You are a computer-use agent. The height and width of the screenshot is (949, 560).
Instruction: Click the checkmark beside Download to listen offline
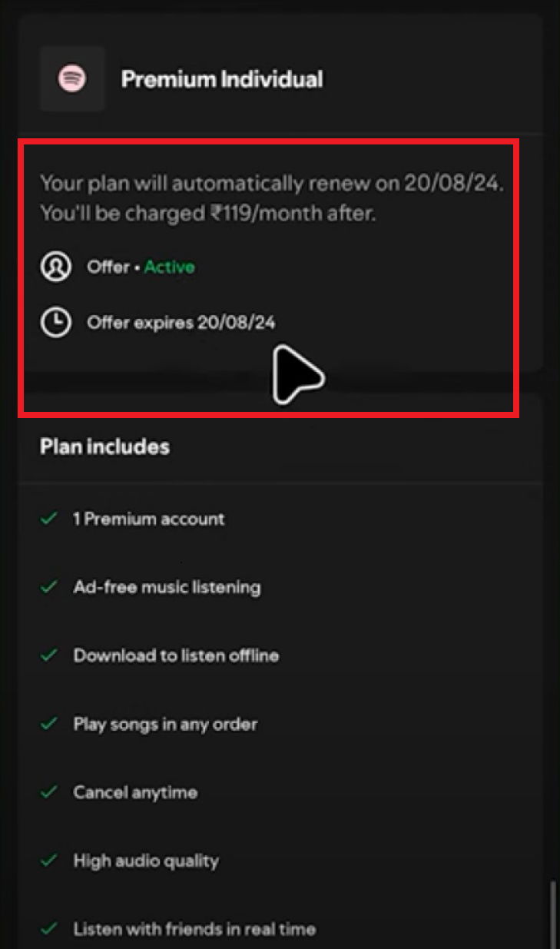pos(48,655)
